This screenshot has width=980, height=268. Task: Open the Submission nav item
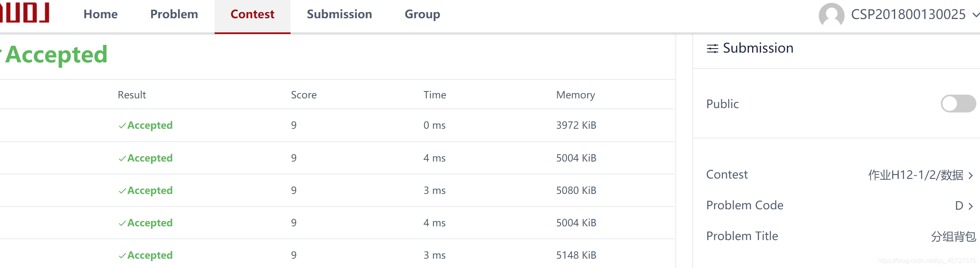click(x=339, y=15)
